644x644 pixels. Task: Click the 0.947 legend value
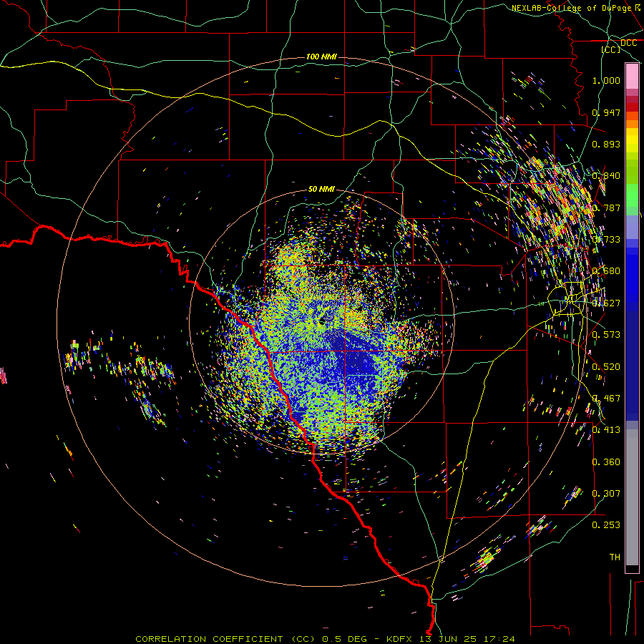(606, 112)
